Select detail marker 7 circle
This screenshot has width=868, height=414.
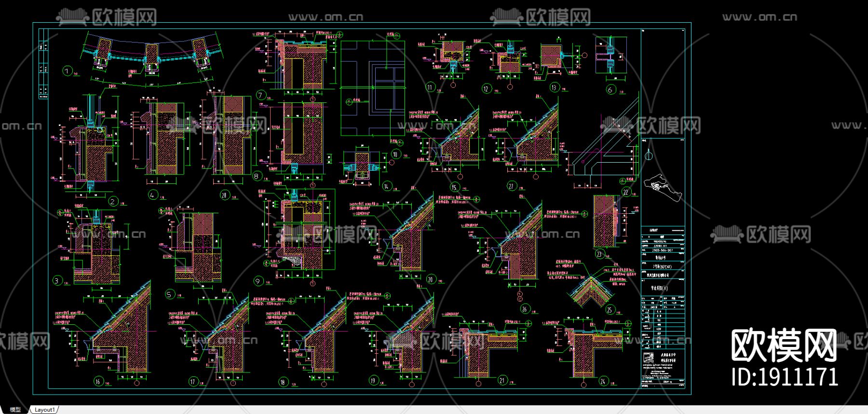coord(260,95)
